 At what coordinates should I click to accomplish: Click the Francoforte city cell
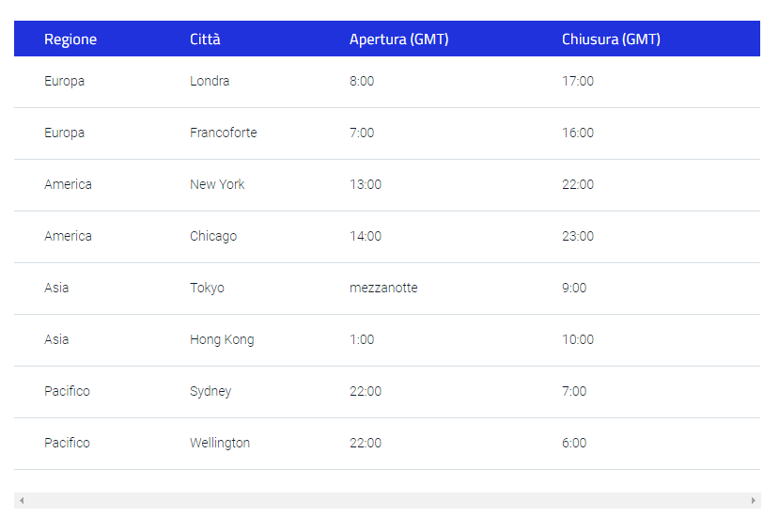224,133
